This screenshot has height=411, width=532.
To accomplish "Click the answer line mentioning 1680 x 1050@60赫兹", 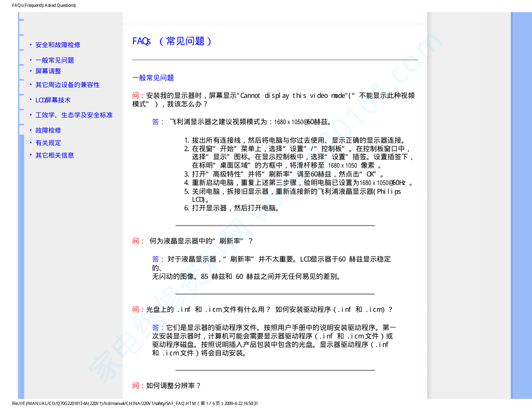I will point(242,122).
